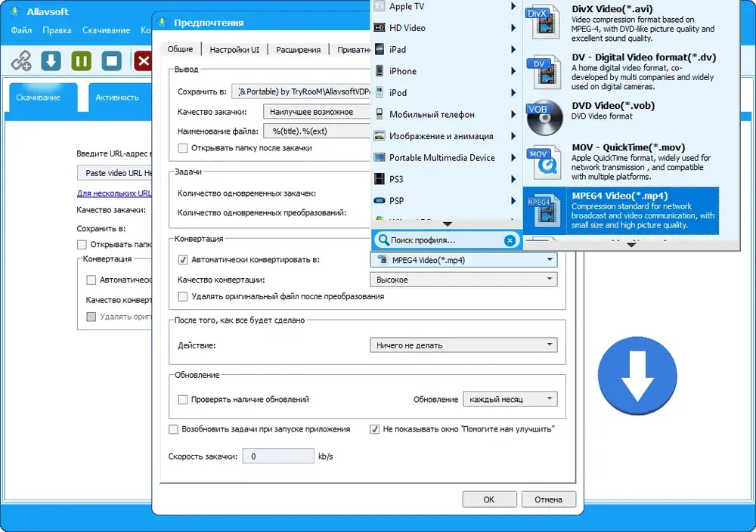Viewport: 756px width, 532px height.
Task: Enable 'Проверять наличие обновлений' checkbox
Action: pos(183,400)
